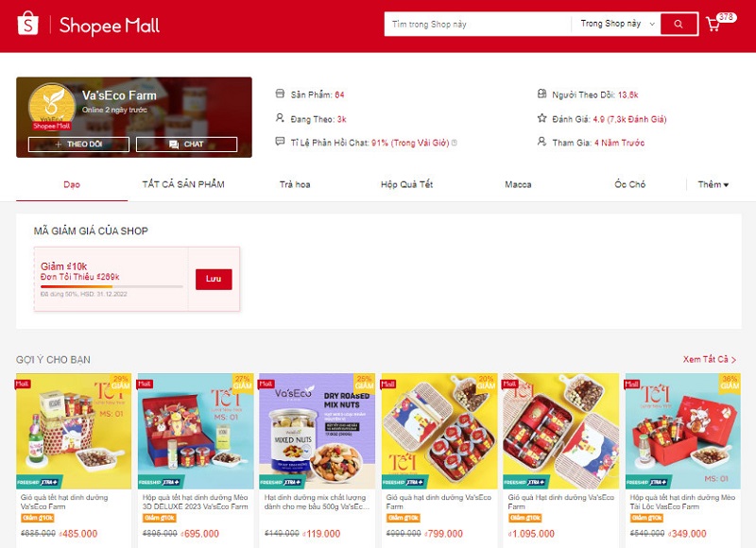The width and height of the screenshot is (756, 548).
Task: Save the voucher with Lưu button
Action: click(214, 279)
